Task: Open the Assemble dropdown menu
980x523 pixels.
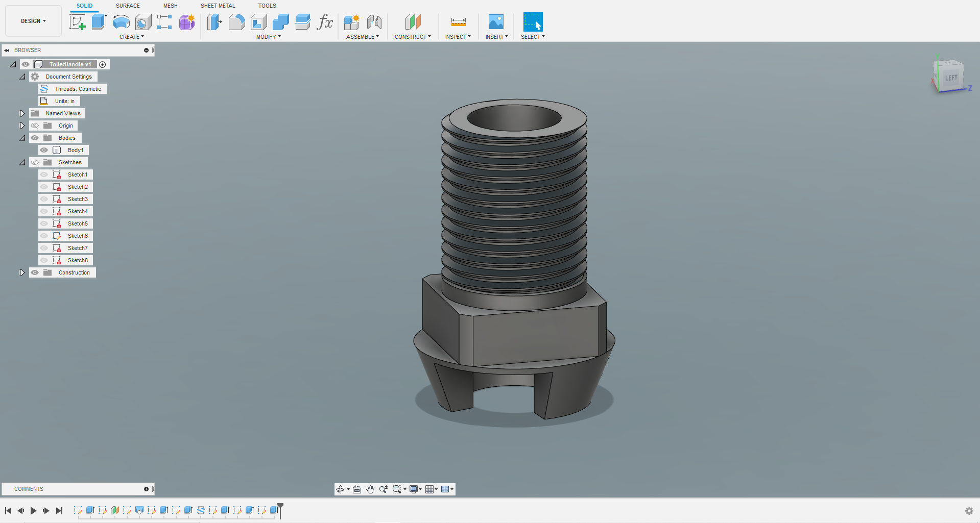Action: click(363, 37)
